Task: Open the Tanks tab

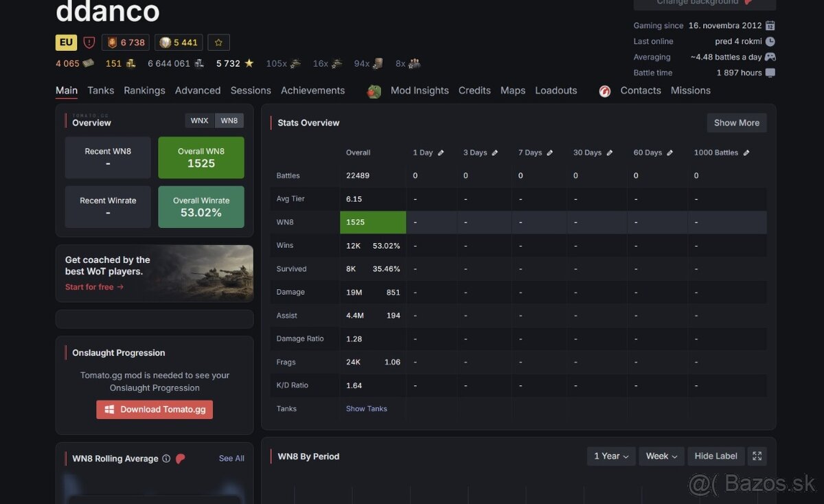Action: click(x=101, y=91)
